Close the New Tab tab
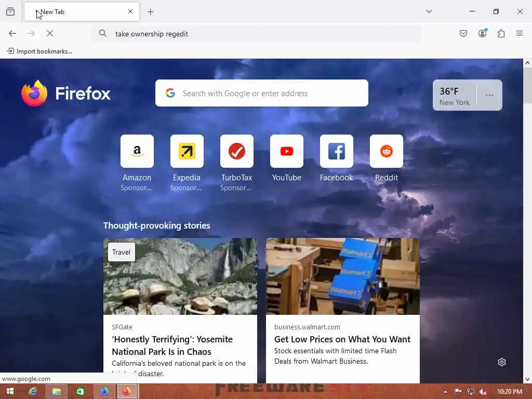The height and width of the screenshot is (399, 532). [130, 11]
